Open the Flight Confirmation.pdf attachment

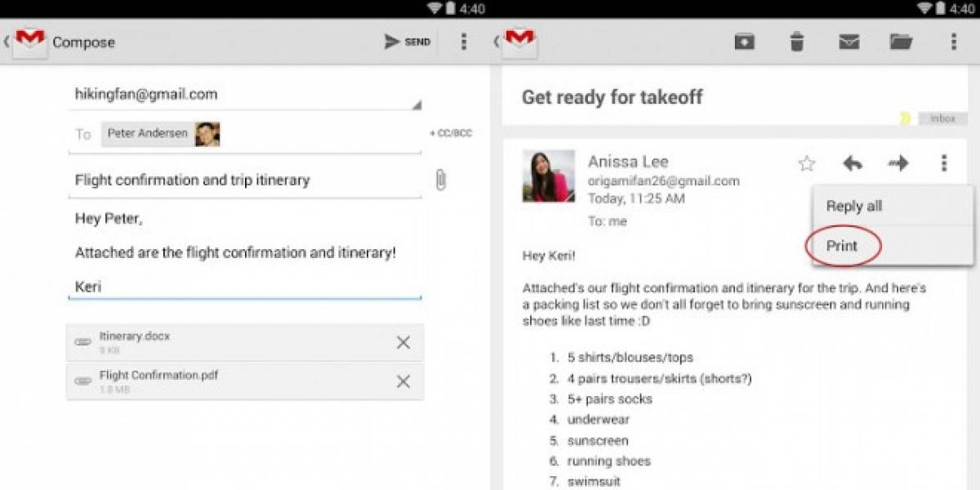[245, 381]
